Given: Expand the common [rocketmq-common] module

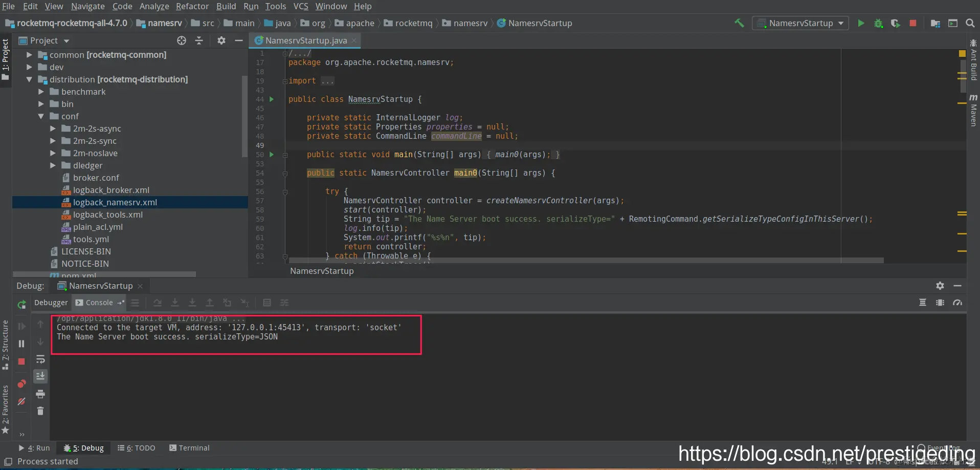Looking at the screenshot, I should pyautogui.click(x=29, y=55).
